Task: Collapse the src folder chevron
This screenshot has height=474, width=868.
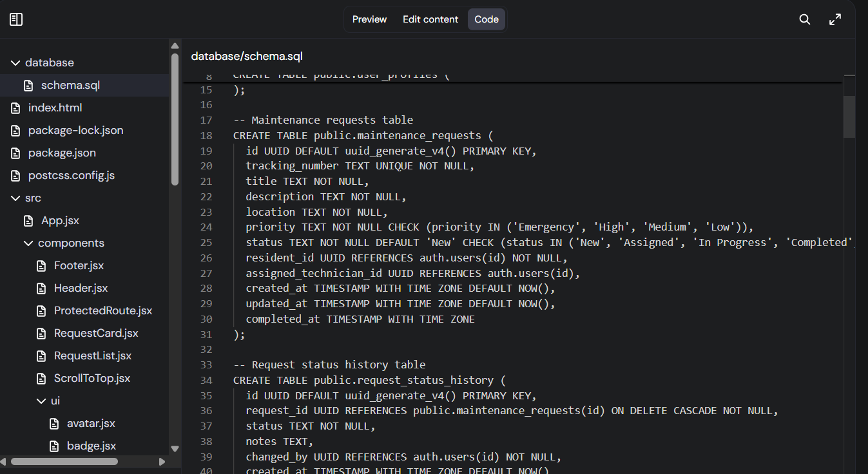Action: (15, 198)
